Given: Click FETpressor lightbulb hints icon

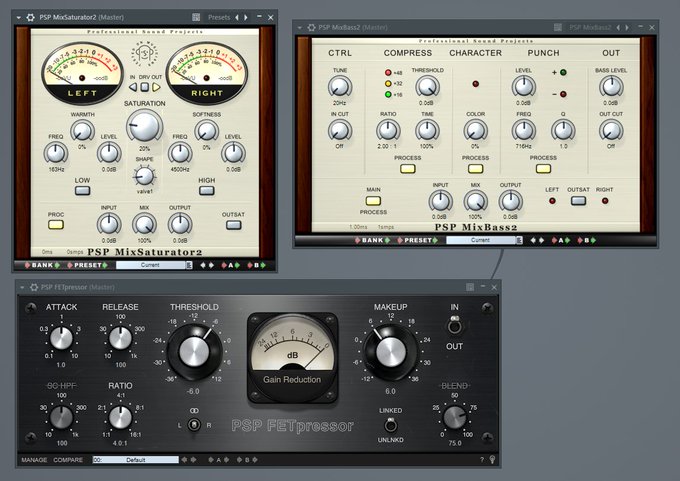Looking at the screenshot, I should click(x=492, y=459).
